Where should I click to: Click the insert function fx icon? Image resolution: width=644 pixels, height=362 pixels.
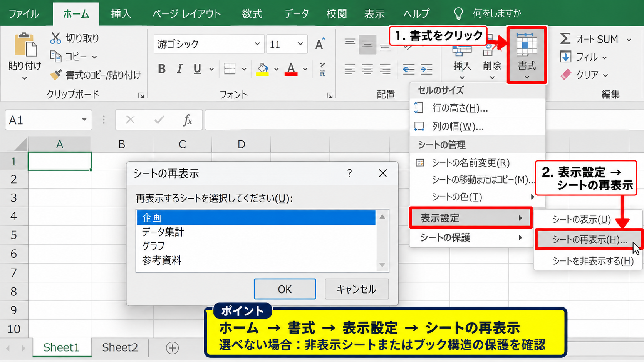[188, 120]
